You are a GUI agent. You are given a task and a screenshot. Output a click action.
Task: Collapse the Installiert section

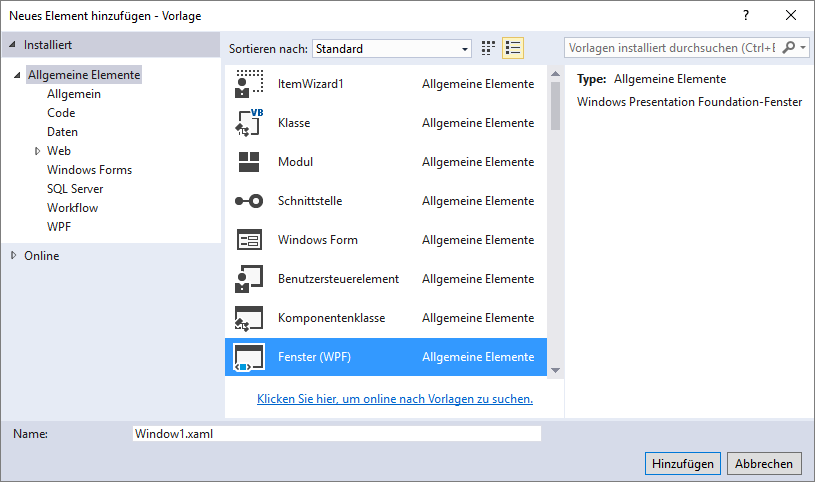tap(14, 45)
